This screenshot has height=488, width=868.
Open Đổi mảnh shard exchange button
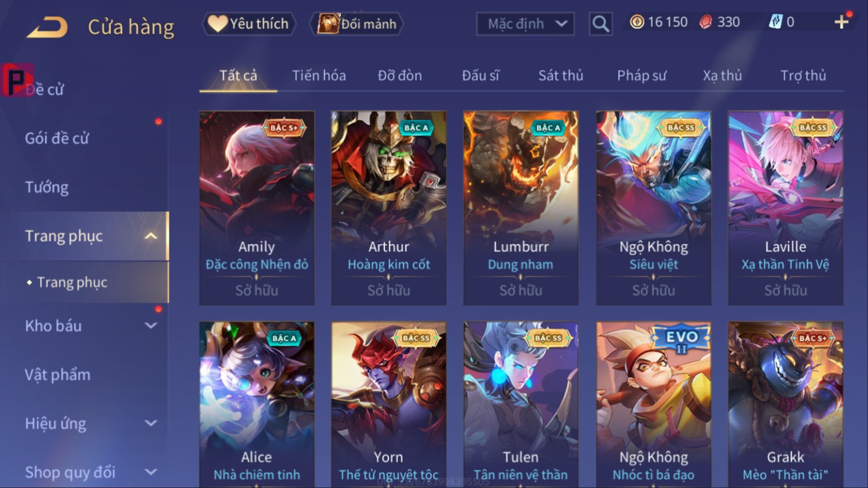(x=357, y=24)
